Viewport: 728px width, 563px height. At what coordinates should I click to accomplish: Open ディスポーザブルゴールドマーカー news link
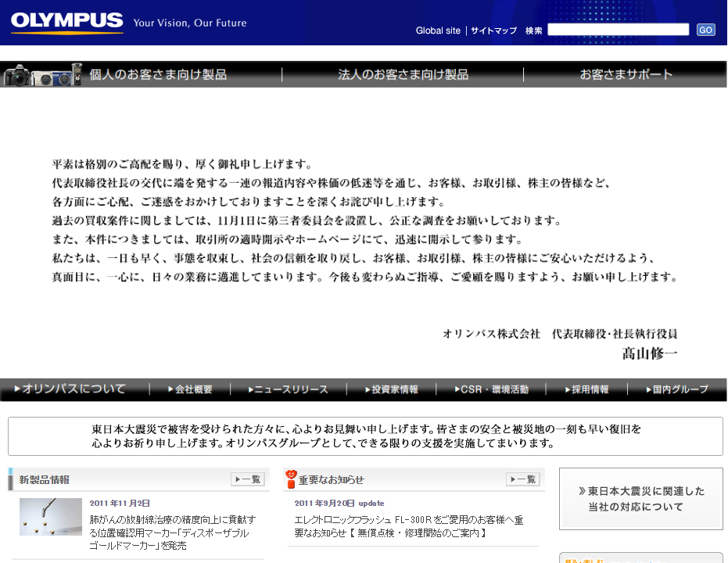[x=172, y=533]
